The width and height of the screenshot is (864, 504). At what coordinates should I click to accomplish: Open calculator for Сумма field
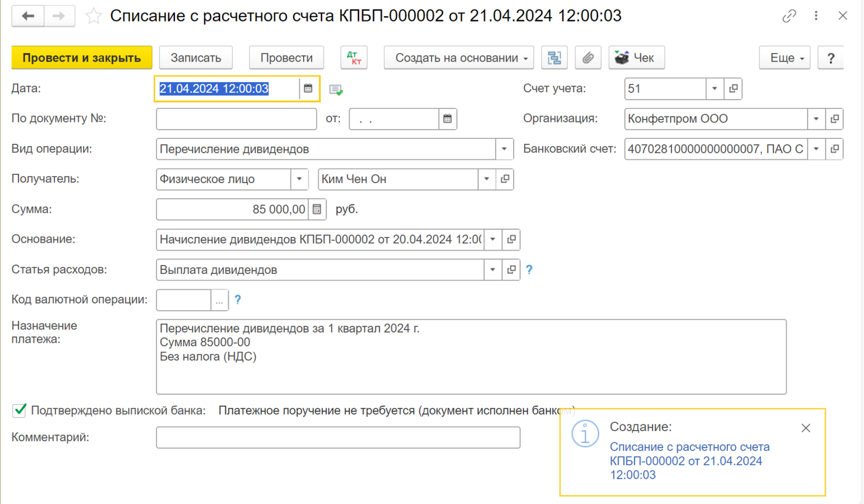point(317,209)
